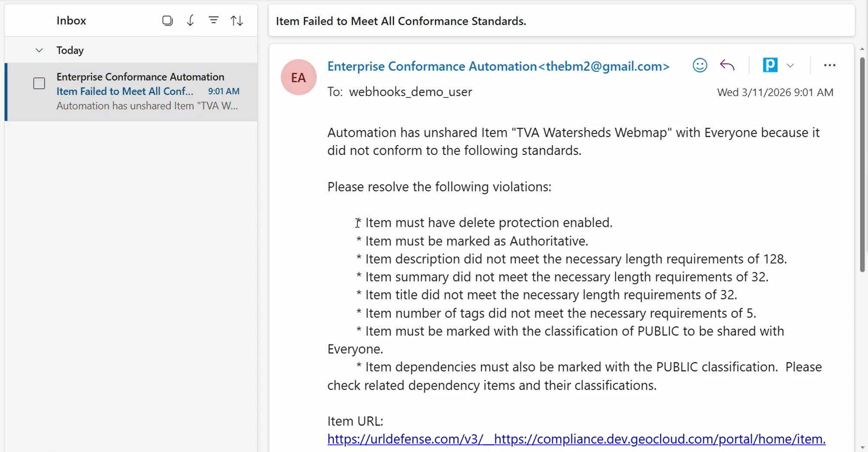Image resolution: width=868 pixels, height=452 pixels.
Task: Open the Enterprise Conformance Automation sender address
Action: [x=498, y=66]
